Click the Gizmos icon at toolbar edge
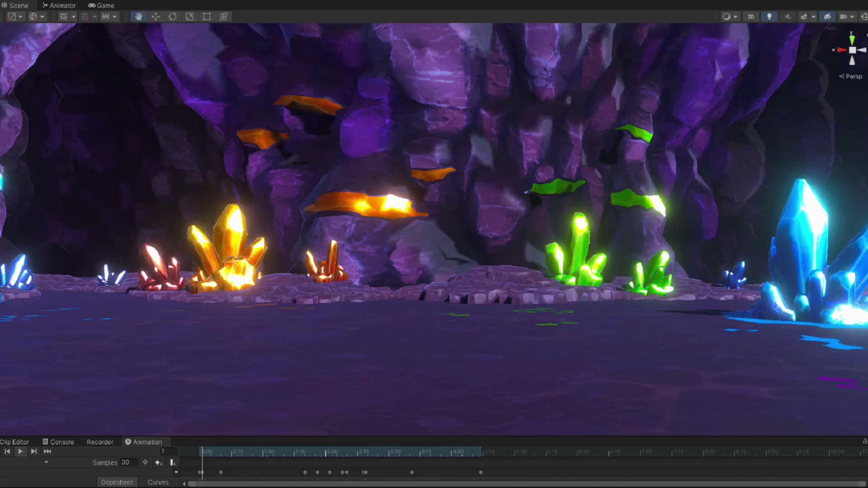 [864, 17]
